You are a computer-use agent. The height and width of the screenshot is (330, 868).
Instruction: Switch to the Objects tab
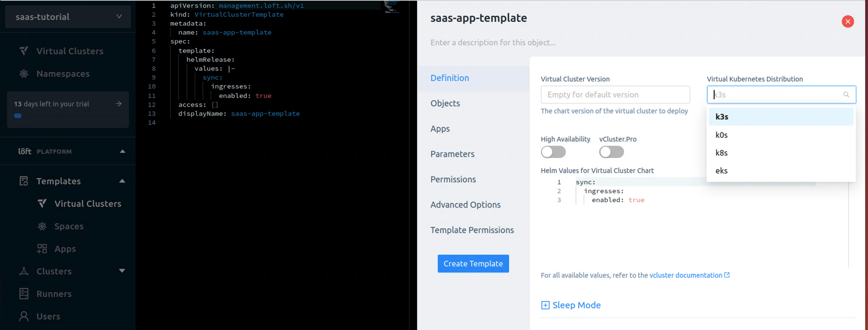tap(445, 103)
